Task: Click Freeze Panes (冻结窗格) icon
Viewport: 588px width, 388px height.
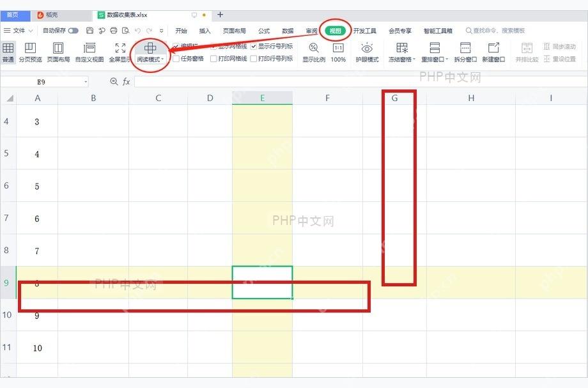Action: pos(401,48)
